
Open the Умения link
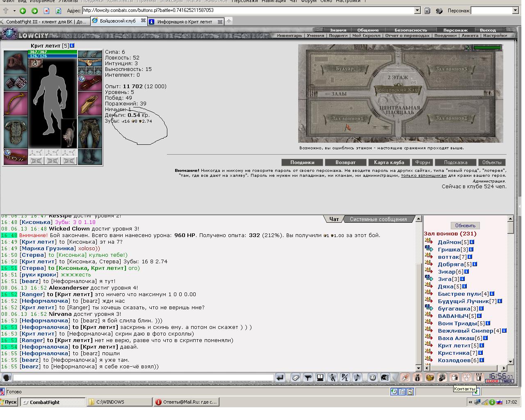point(315,36)
